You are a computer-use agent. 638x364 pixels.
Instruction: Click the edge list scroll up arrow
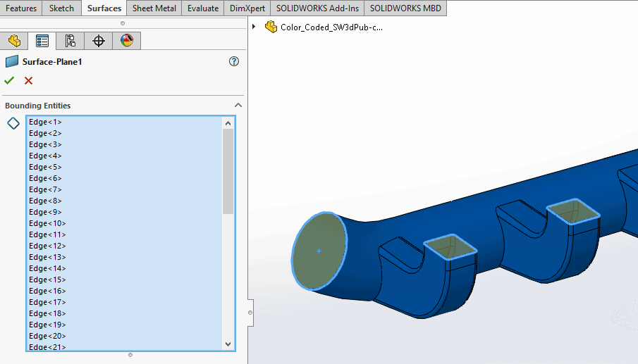(228, 123)
